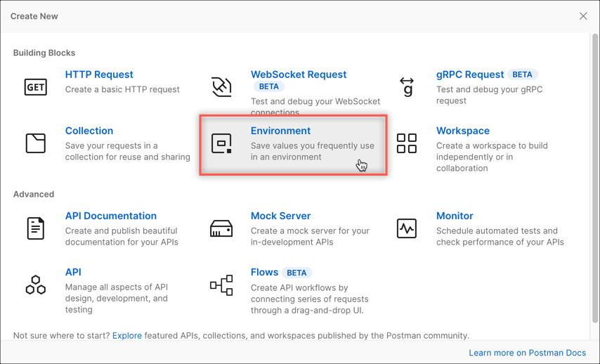Click the GET icon for HTTP Request
Viewport: 600px width, 364px height.
point(36,86)
